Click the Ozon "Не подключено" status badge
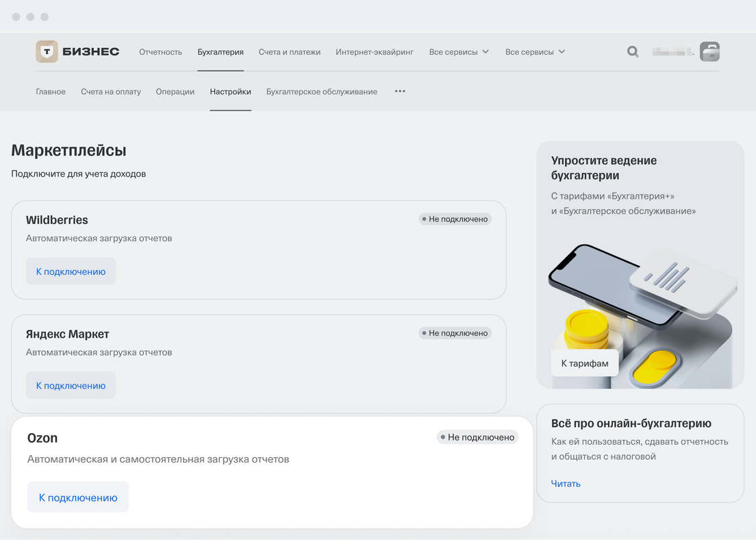The width and height of the screenshot is (756, 540). (477, 437)
